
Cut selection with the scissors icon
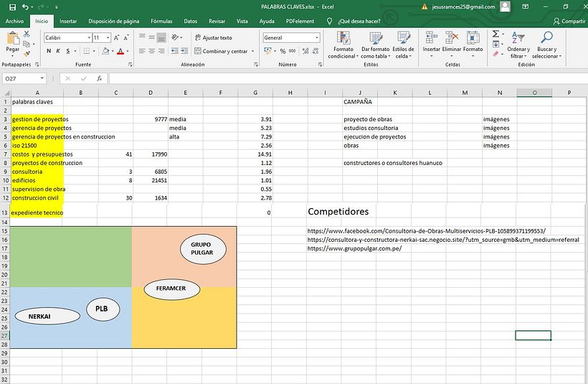click(27, 34)
